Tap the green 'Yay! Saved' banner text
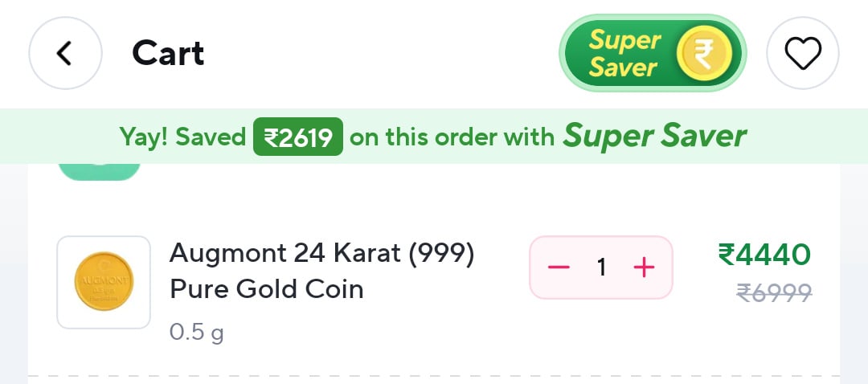 point(182,137)
